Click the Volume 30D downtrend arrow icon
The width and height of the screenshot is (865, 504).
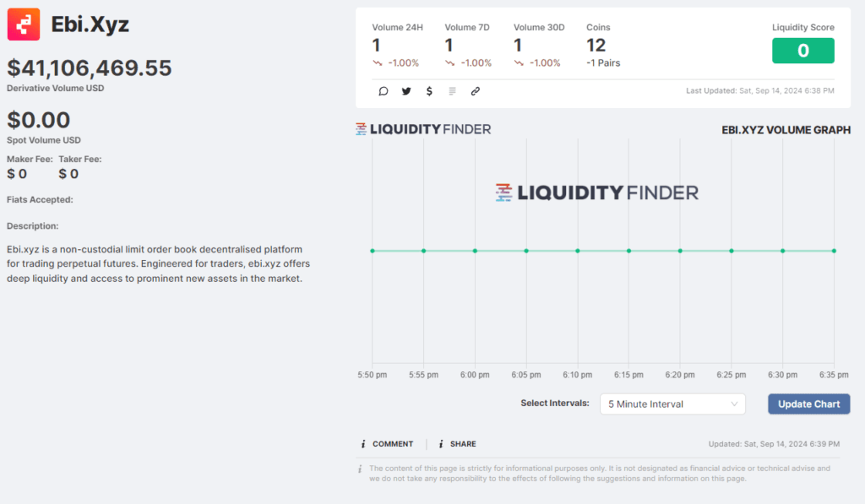519,62
